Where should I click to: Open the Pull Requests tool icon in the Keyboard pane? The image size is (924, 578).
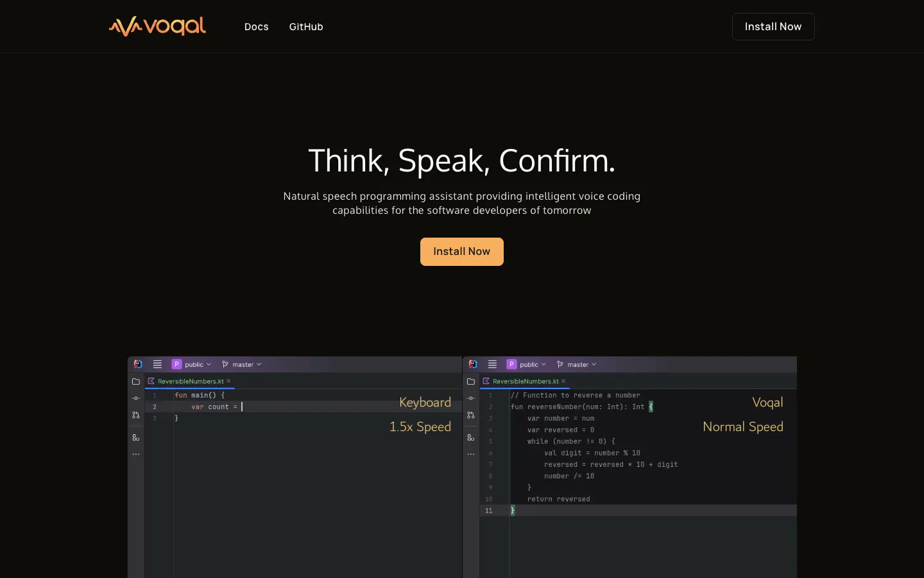coord(136,416)
